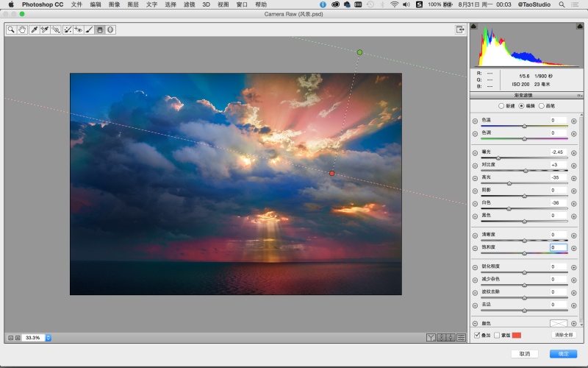Zoom in with plus button at bottom left
588x368 pixels.
point(18,338)
